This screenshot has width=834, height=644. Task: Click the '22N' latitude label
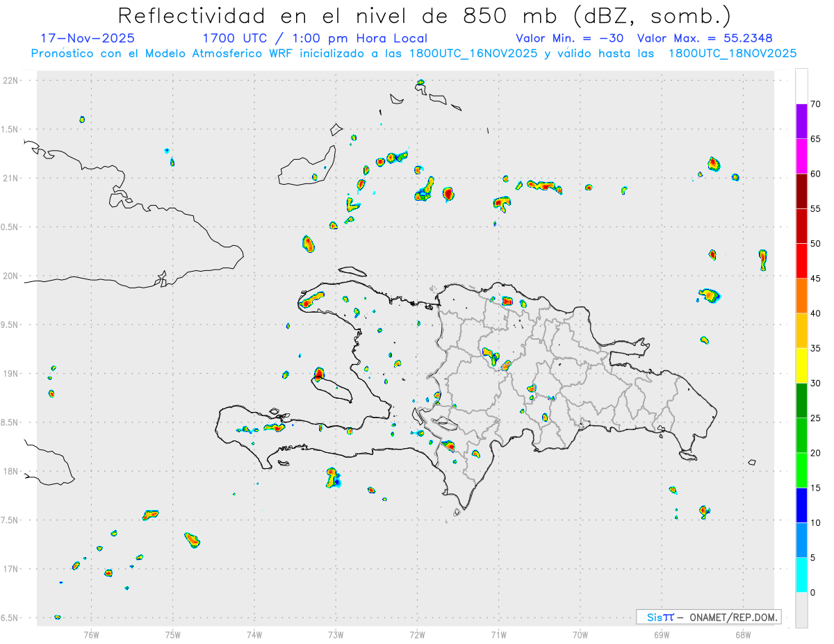(x=12, y=81)
